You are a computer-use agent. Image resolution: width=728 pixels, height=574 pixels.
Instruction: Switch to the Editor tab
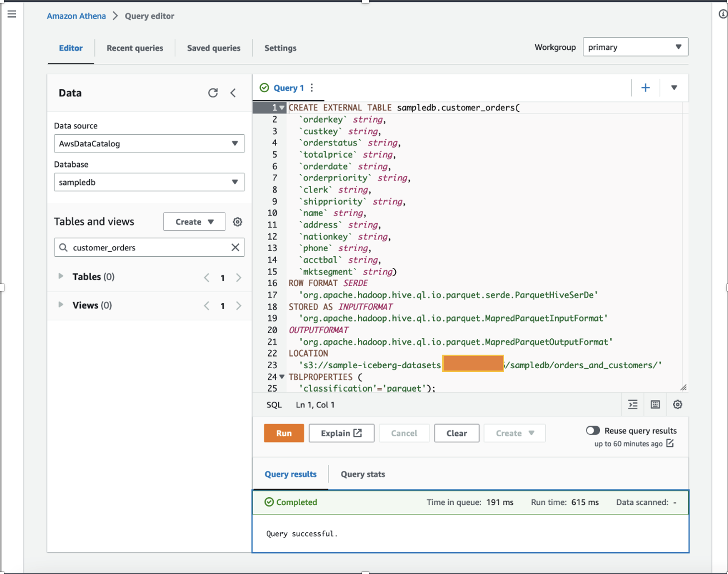71,48
